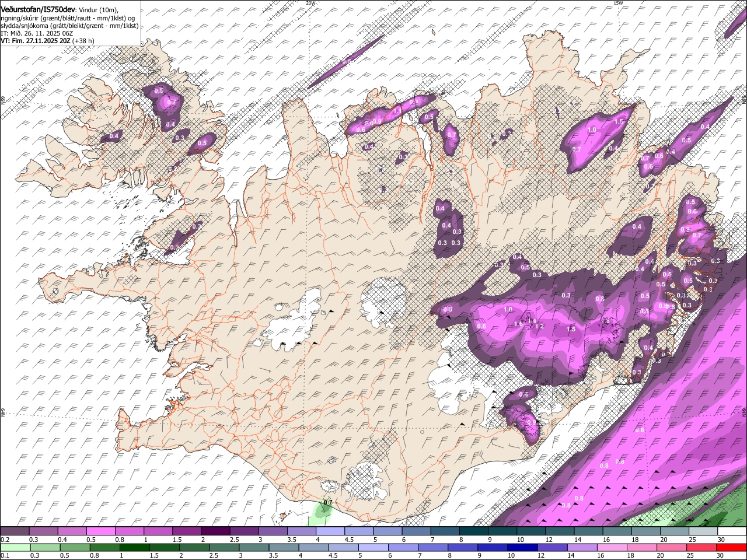747x560 pixels.
Task: Click the 'IT: Mið. 26. 11. 2025 06Z' line
Action: (x=37, y=33)
